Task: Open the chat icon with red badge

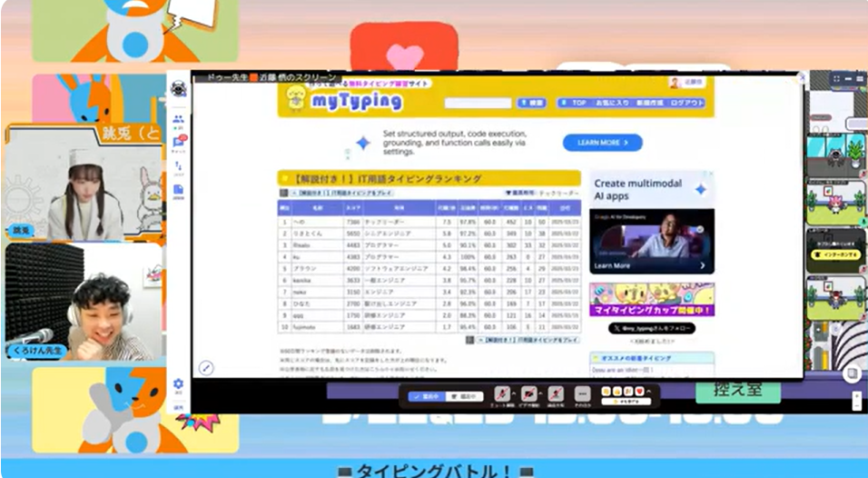Action: click(179, 143)
